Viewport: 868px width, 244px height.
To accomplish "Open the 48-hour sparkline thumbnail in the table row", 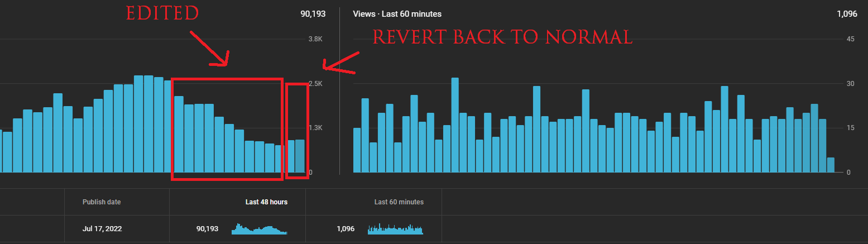I will (259, 229).
